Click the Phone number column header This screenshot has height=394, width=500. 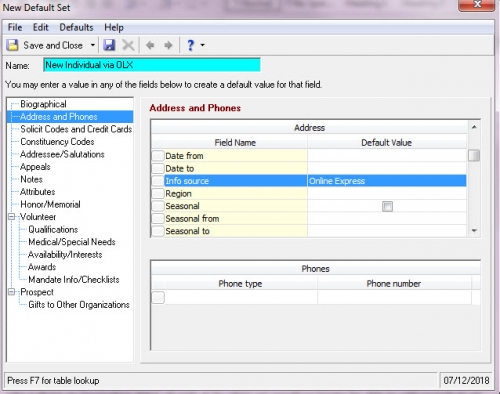[x=394, y=284]
